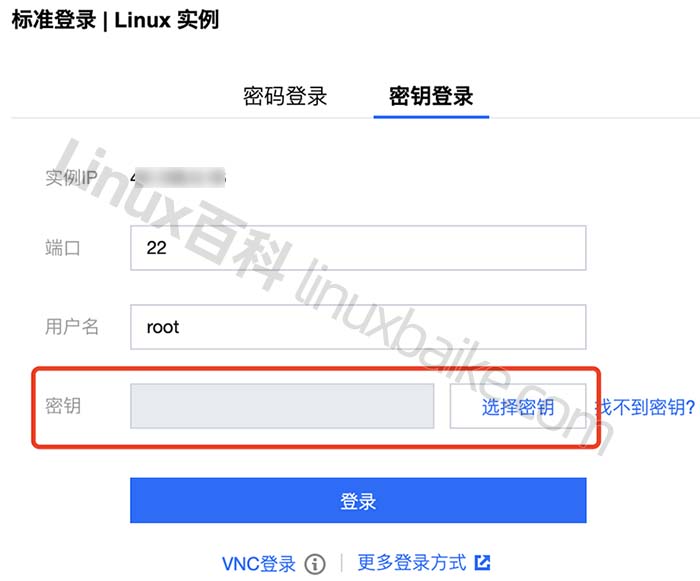Open the 找不到密钥? help link

646,407
